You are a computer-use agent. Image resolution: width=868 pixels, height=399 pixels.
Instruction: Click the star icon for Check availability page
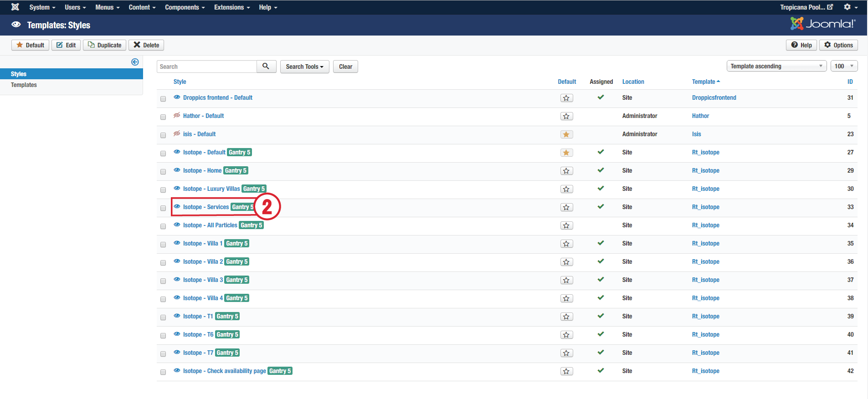tap(566, 371)
